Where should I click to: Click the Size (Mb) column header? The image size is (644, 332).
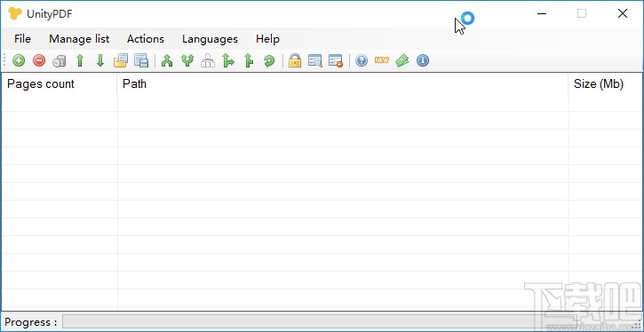pos(606,83)
